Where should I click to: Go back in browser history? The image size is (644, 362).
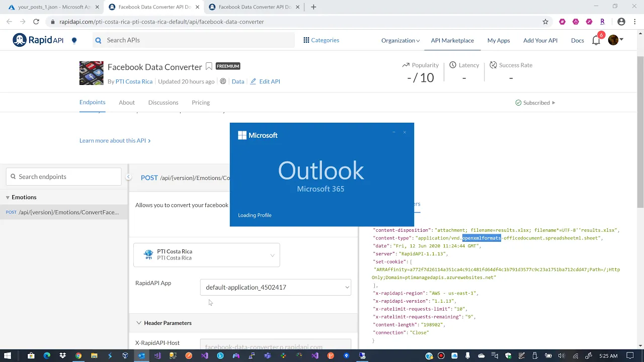(x=9, y=22)
